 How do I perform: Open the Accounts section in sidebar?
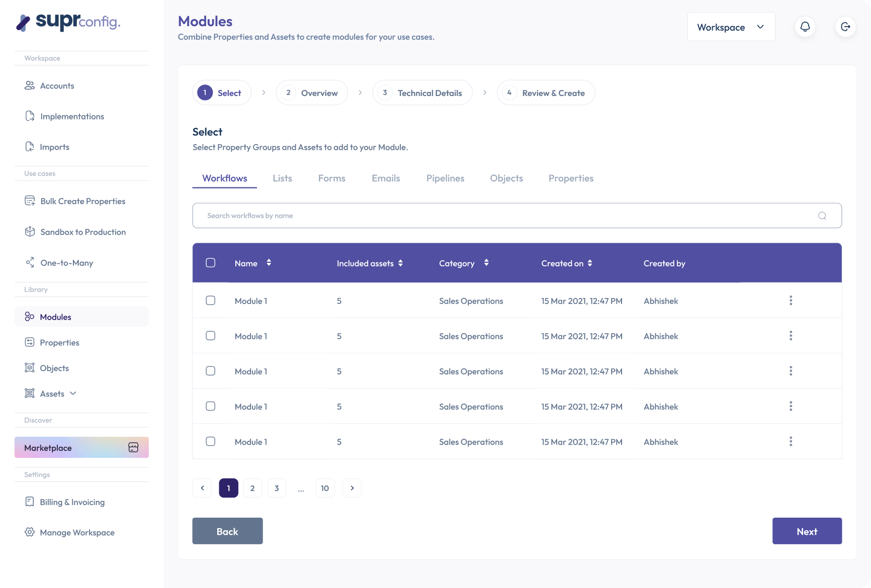click(57, 85)
